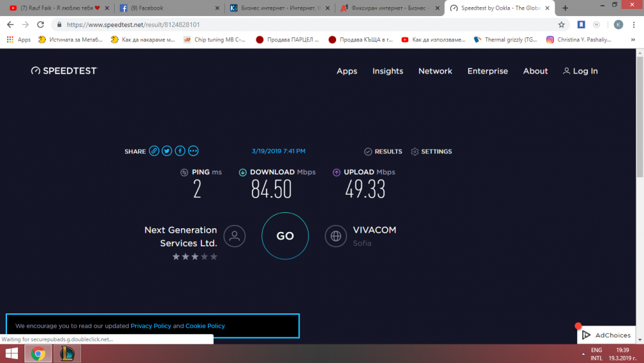The width and height of the screenshot is (644, 363).
Task: Open the Privacy Policy link
Action: (151, 326)
